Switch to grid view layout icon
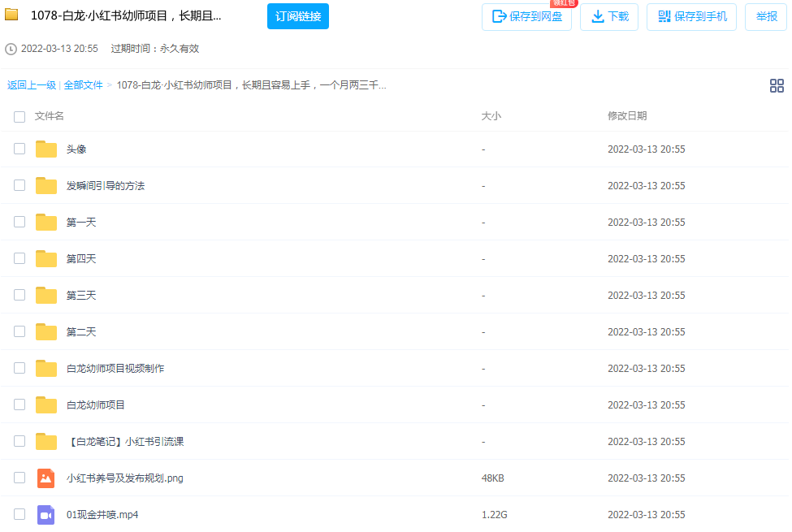792x532 pixels. click(777, 85)
